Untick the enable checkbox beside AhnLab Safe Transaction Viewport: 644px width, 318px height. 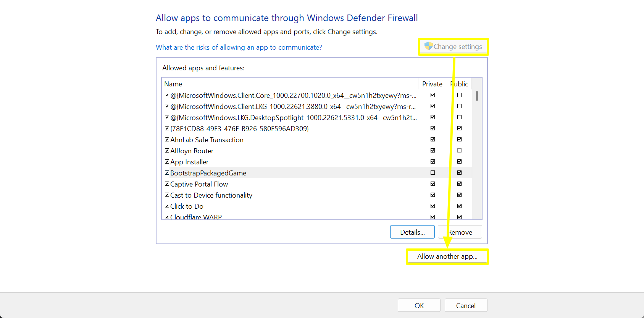click(167, 140)
